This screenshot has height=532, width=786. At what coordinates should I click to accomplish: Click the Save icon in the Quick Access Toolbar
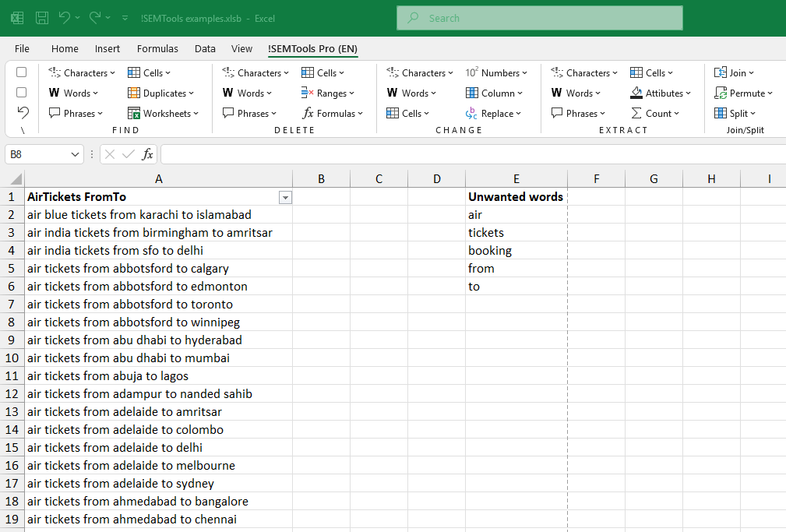coord(41,17)
